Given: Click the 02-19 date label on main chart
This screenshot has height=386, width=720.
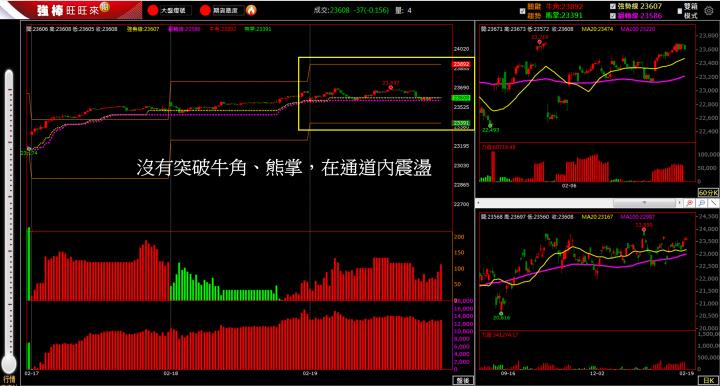Looking at the screenshot, I should (x=310, y=374).
